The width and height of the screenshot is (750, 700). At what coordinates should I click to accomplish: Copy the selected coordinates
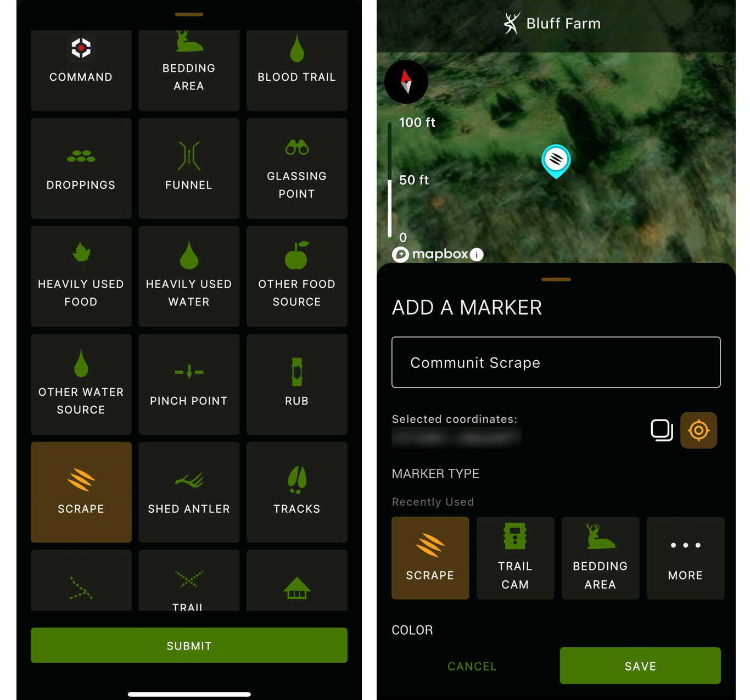click(x=662, y=430)
